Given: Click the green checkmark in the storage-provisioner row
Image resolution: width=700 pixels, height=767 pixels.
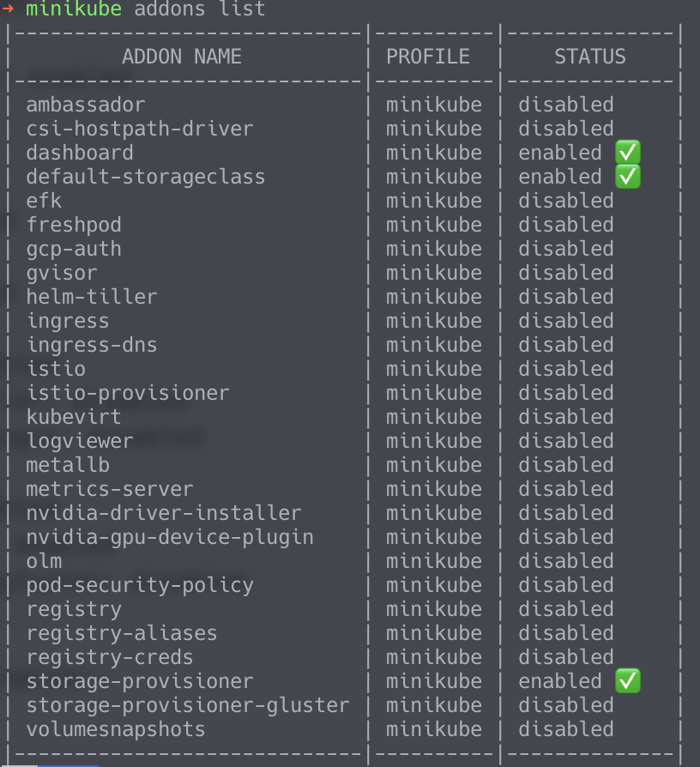Looking at the screenshot, I should pos(628,682).
